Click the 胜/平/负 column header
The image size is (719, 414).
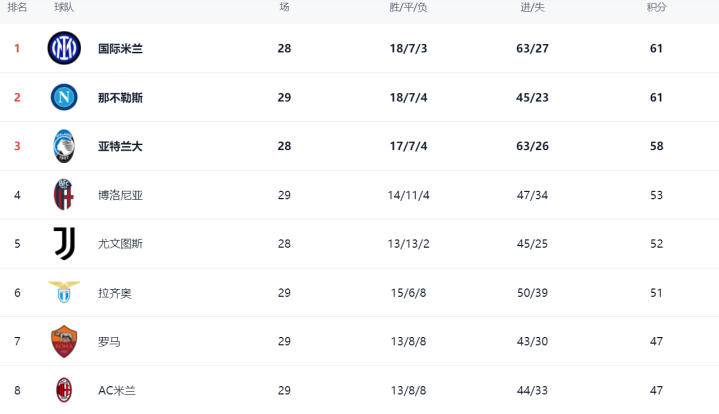pos(408,7)
